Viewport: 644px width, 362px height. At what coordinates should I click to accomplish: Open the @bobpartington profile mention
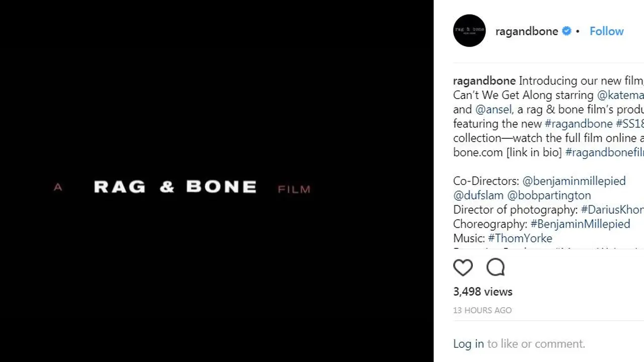[x=549, y=195]
